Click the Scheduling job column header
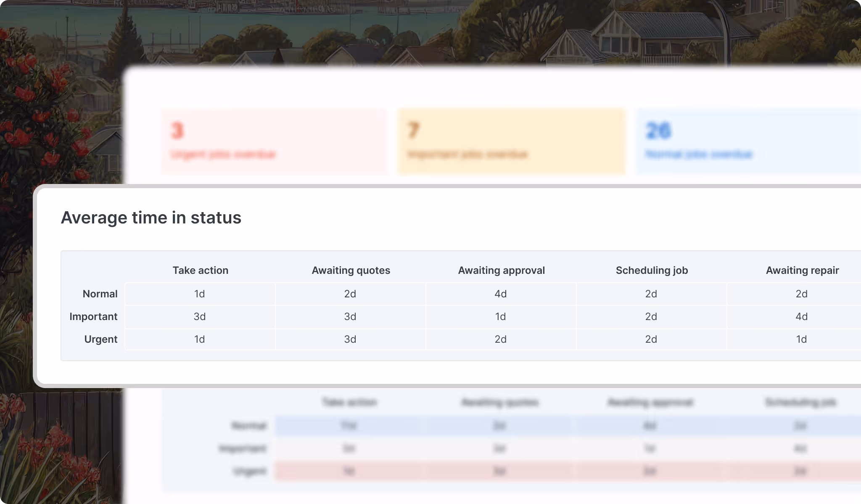Screen dimensions: 861x504 click(x=652, y=270)
